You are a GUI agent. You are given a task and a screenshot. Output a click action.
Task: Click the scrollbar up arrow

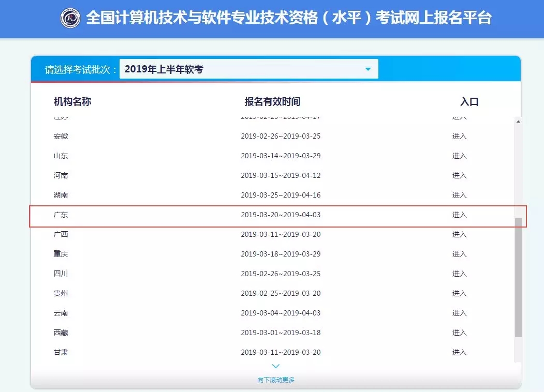pyautogui.click(x=518, y=122)
